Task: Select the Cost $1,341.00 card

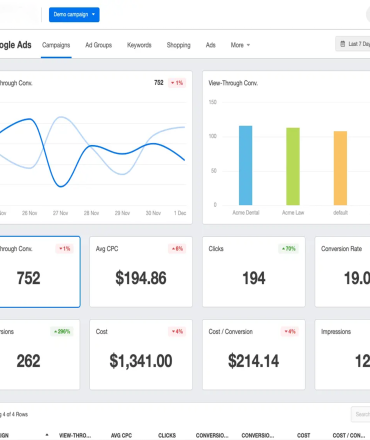Action: point(141,354)
